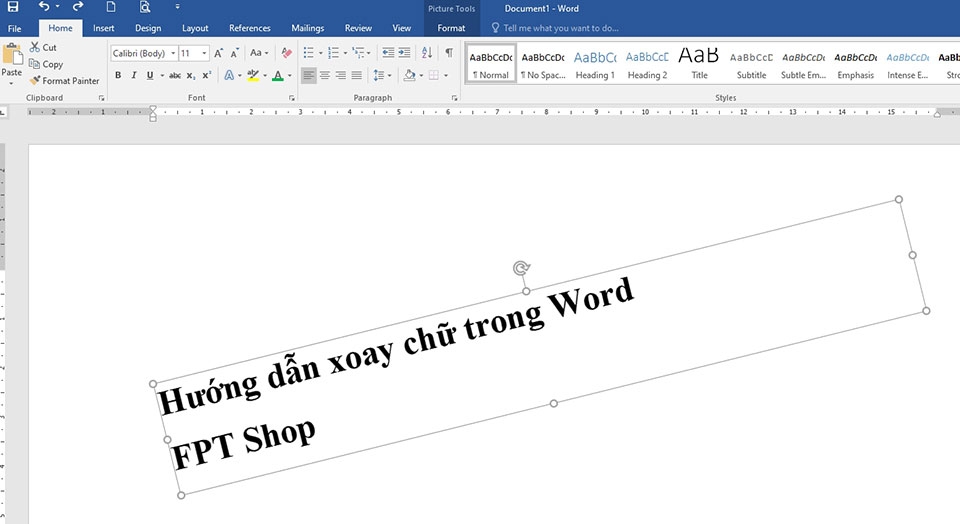The height and width of the screenshot is (524, 960).
Task: Toggle italic formatting
Action: tap(133, 75)
